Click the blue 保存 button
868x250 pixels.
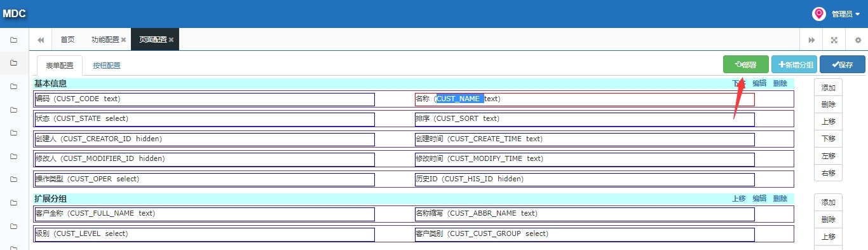(843, 64)
